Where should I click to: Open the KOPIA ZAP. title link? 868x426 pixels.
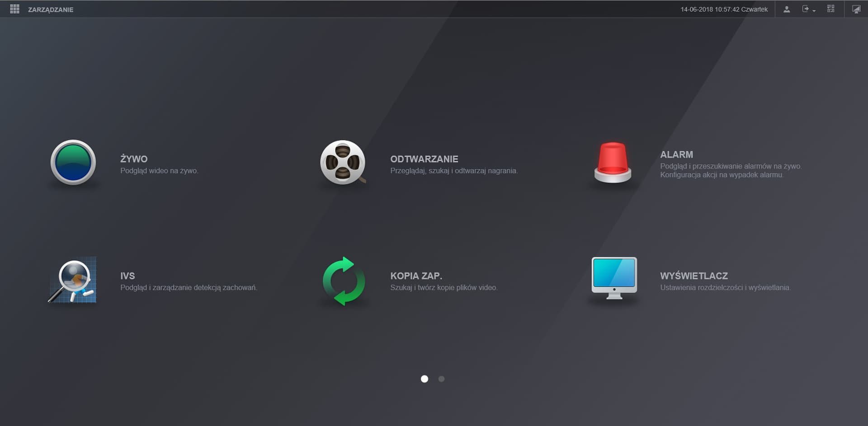416,276
